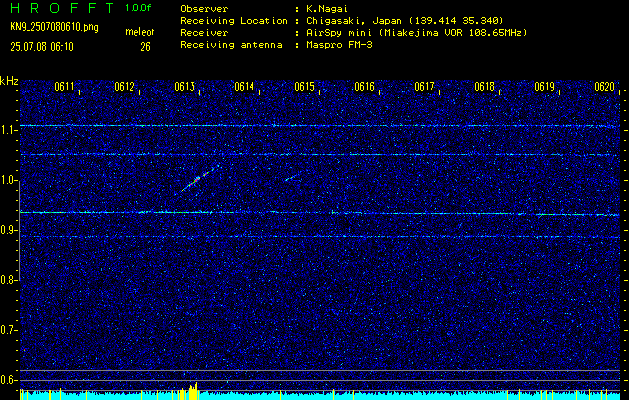Click the 0611 time marker
The width and height of the screenshot is (629, 400).
pos(64,87)
